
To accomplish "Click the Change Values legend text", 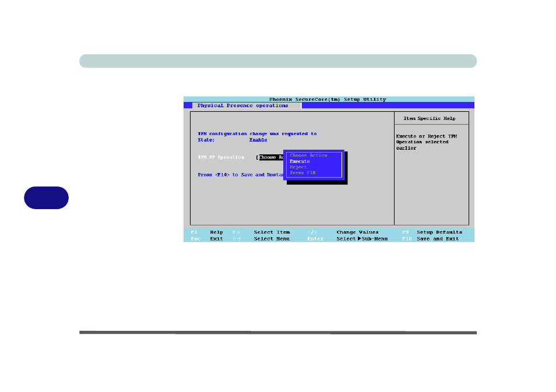I will (x=357, y=232).
